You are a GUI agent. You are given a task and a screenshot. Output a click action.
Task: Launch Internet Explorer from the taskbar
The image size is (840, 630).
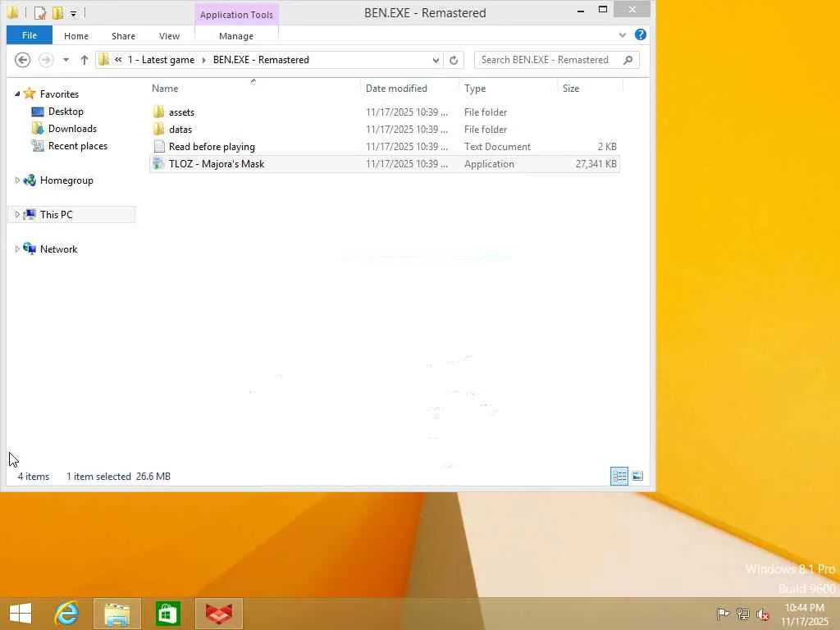[67, 614]
